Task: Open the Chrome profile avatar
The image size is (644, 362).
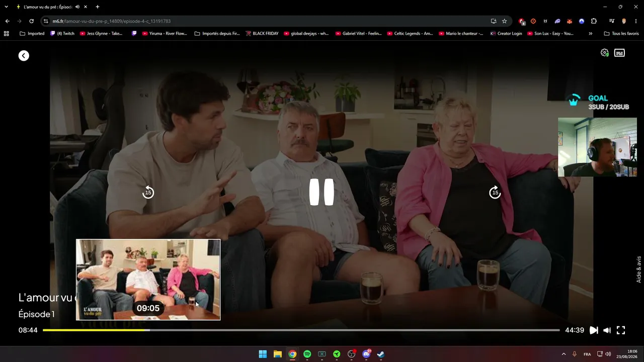Action: [624, 21]
